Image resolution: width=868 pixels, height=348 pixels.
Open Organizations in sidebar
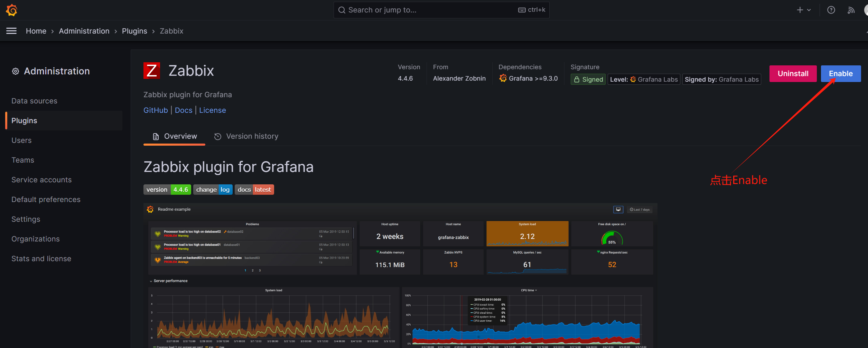click(36, 239)
